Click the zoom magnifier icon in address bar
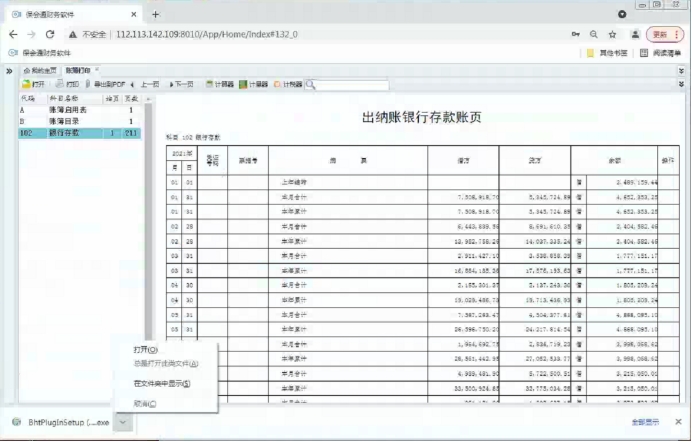This screenshot has height=442, width=692. point(594,34)
